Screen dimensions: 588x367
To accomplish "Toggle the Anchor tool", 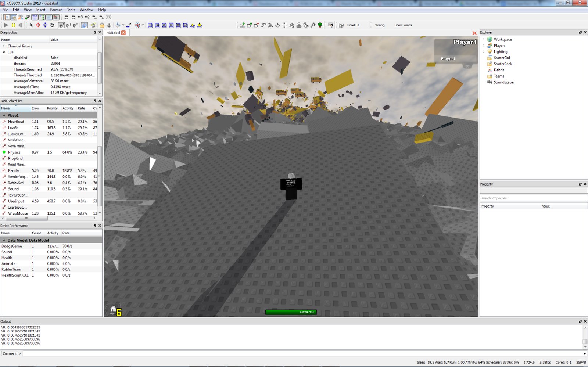I will click(x=109, y=25).
